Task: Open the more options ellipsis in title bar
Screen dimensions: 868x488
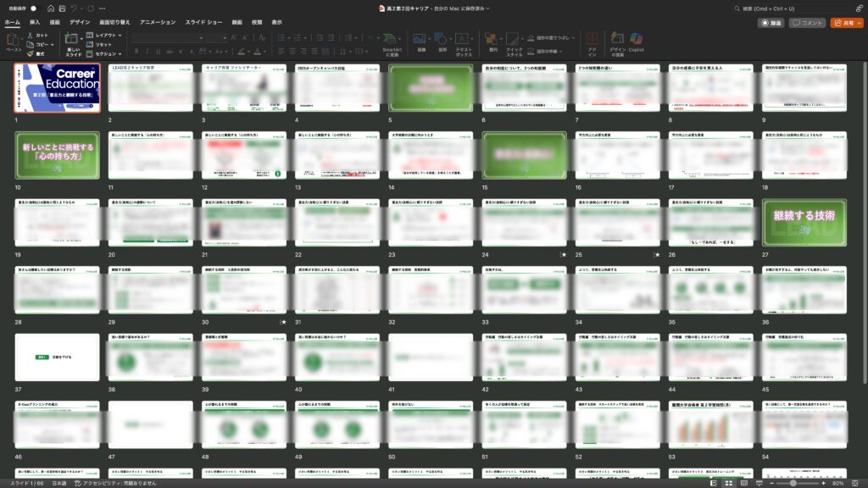Action: 102,8
